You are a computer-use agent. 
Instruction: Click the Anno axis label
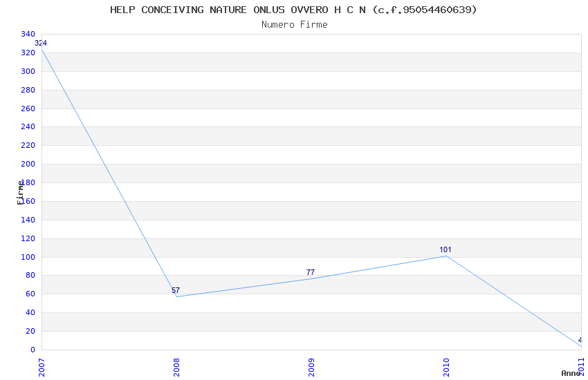tap(571, 373)
